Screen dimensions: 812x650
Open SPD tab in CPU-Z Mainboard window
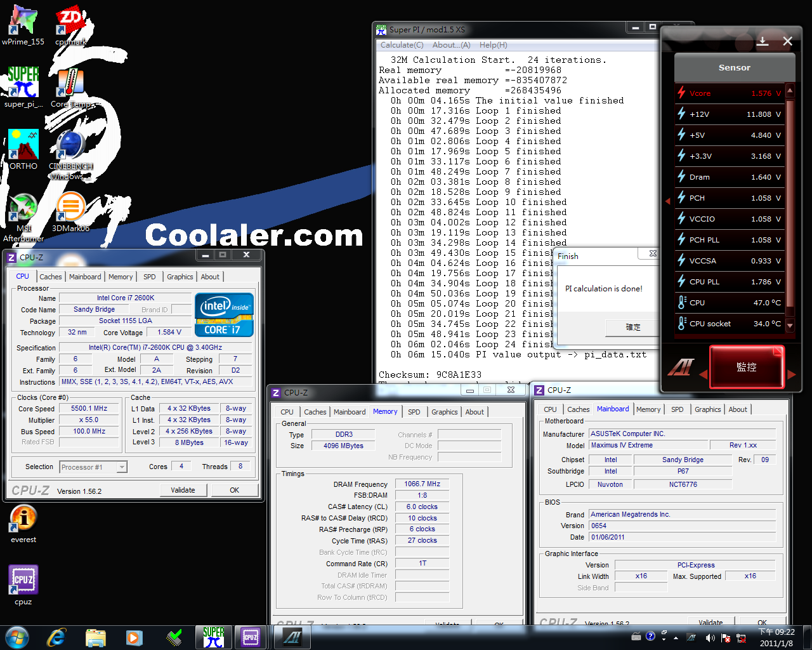[678, 409]
